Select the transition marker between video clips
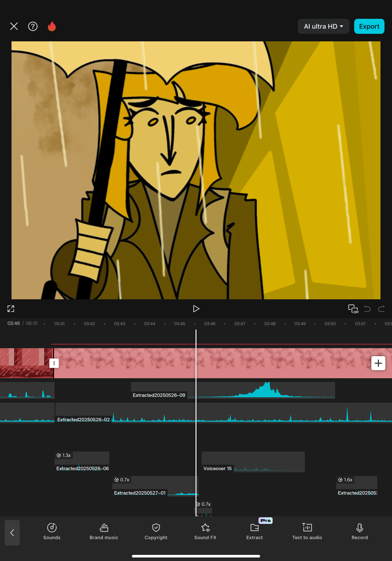This screenshot has height=561, width=392. 54,363
